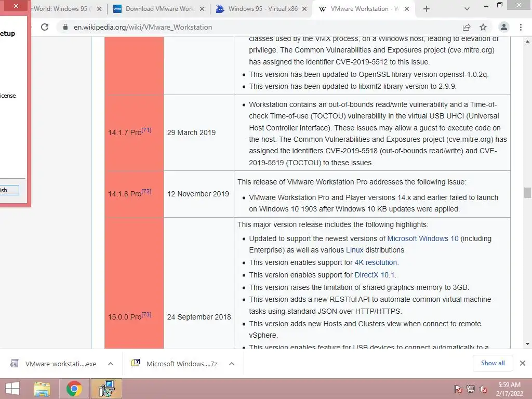Screen dimensions: 532x399
Task: Open the taskbar clock and date
Action: pos(509,389)
